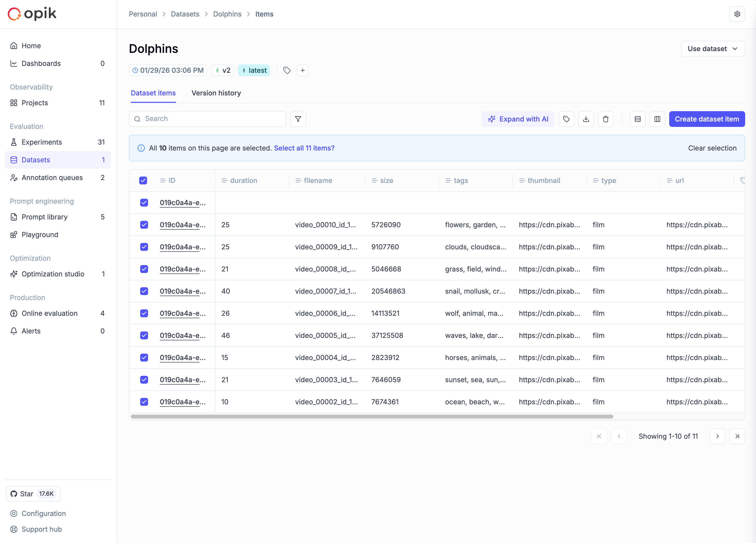Open the row height settings icon

pyautogui.click(x=637, y=119)
